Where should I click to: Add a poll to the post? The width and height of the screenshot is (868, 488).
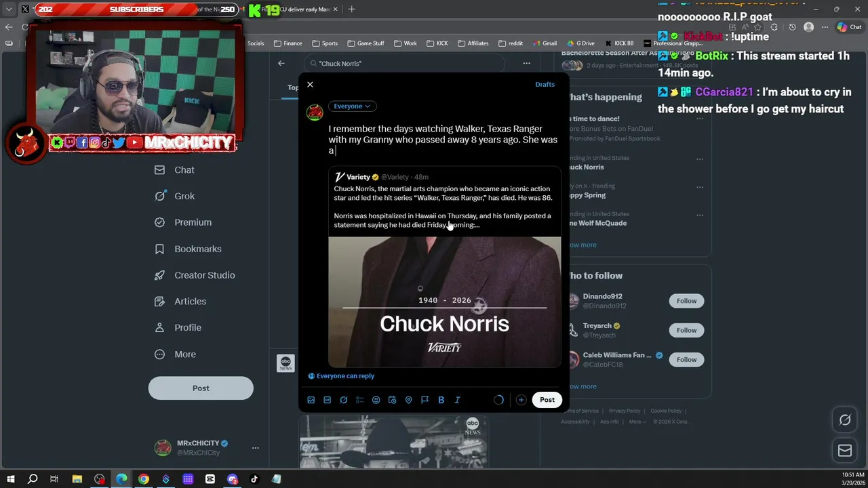[x=360, y=400]
